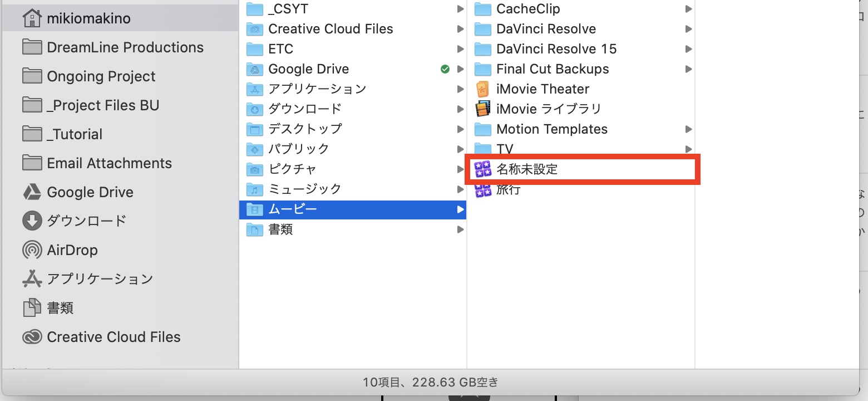Click the ダウンロード folder icon in home column
Screen dimensions: 868x401
255,109
